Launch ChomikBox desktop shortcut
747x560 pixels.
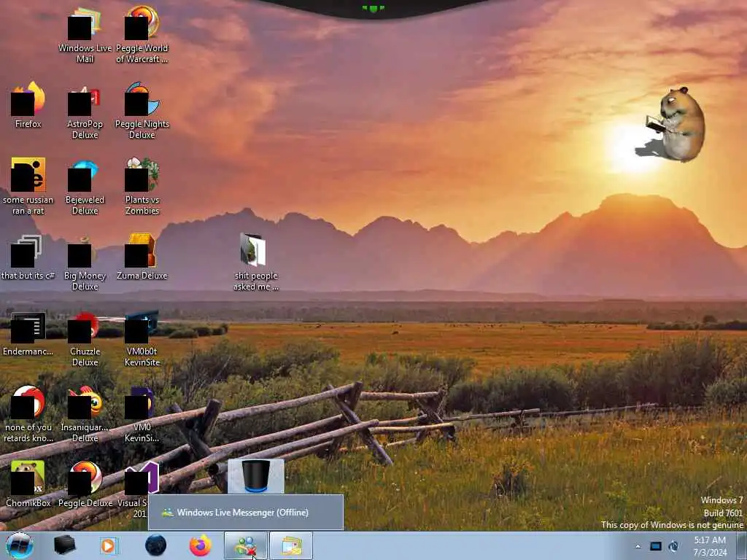tap(28, 483)
